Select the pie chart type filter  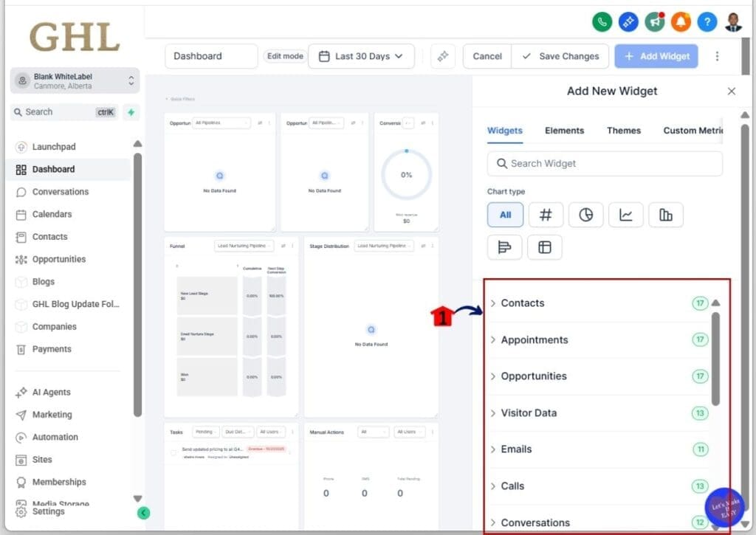(x=586, y=215)
